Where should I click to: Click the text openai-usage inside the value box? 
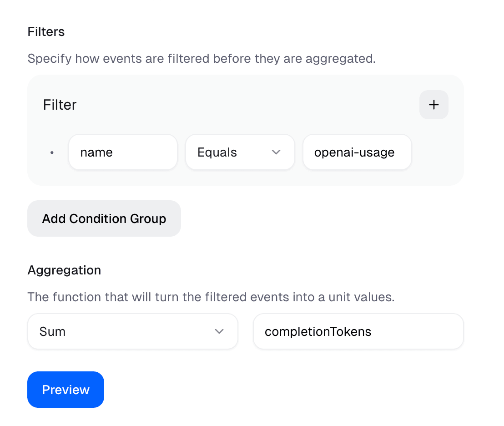coord(354,152)
